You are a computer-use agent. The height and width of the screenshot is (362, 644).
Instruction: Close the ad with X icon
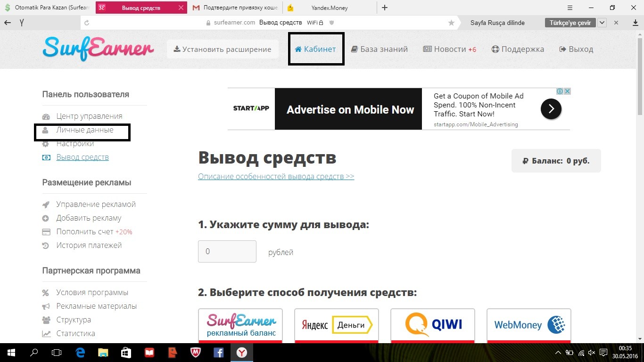(568, 91)
